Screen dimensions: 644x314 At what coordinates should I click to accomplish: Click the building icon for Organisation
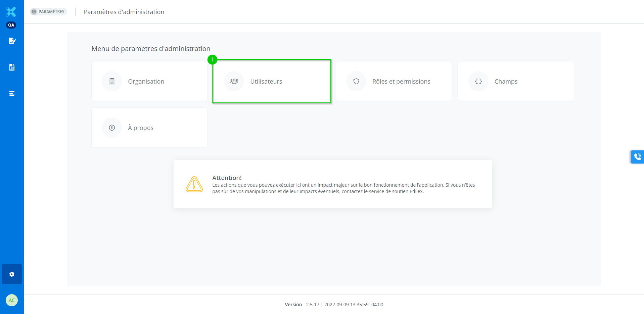point(112,81)
